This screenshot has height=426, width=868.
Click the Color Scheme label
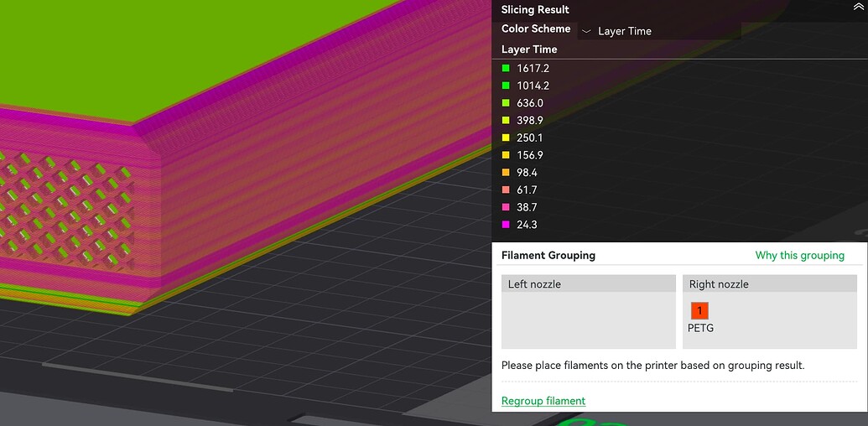[x=536, y=29]
